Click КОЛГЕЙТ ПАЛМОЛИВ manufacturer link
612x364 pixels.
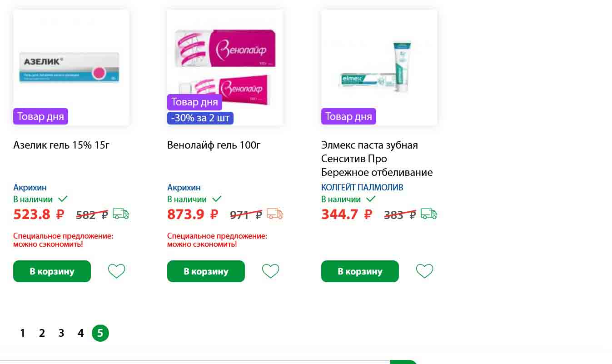pos(362,187)
